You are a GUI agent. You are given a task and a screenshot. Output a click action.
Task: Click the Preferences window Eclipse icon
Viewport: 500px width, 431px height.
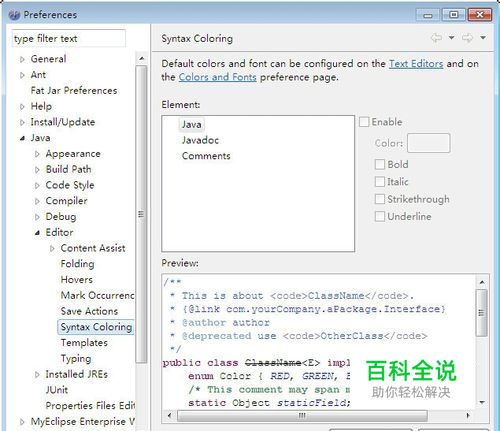[x=14, y=15]
